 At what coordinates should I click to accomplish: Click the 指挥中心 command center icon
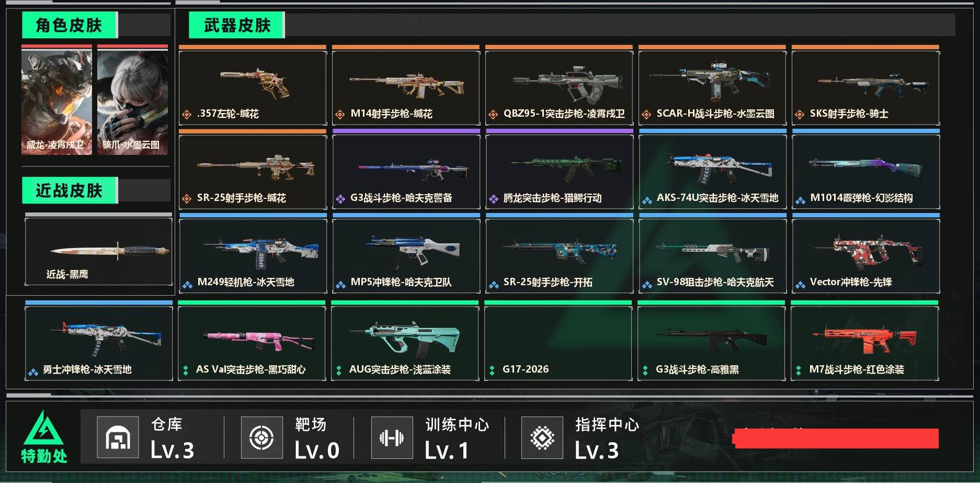pos(542,437)
